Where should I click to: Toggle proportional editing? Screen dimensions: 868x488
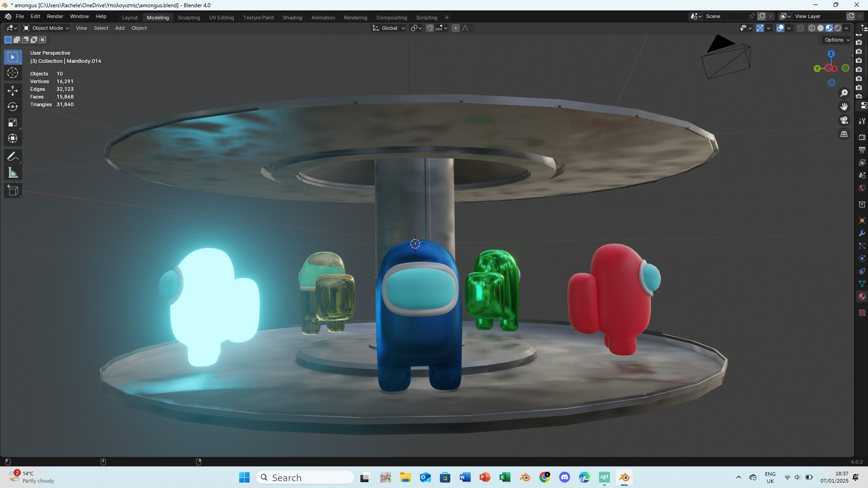point(456,28)
